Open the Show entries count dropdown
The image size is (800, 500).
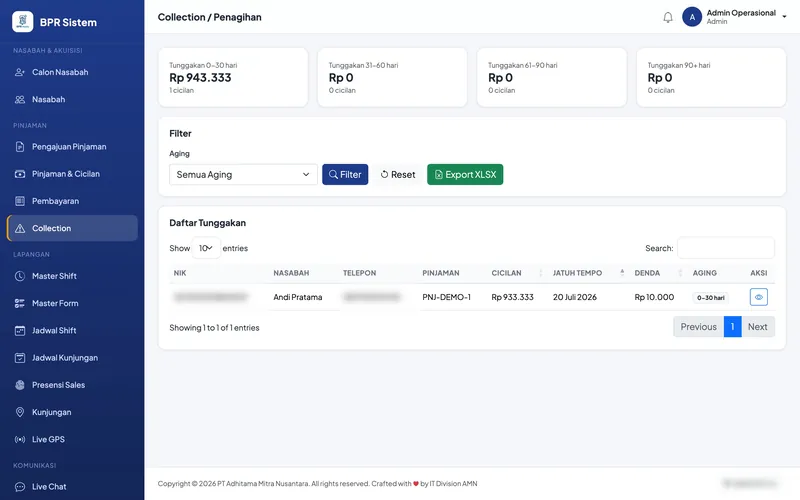click(206, 248)
